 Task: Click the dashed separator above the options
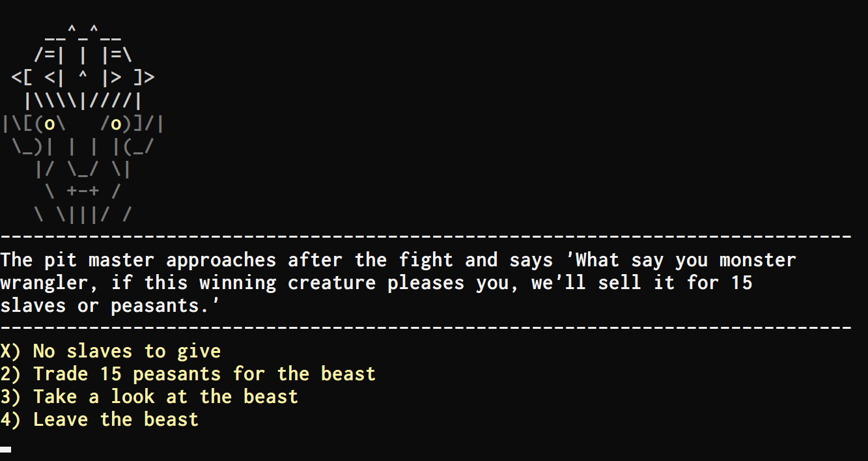pos(426,328)
